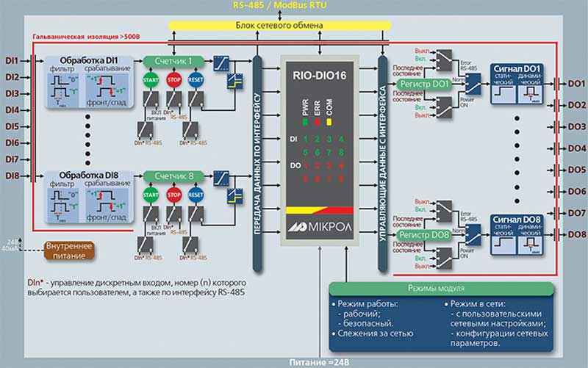Click the динамический pulse icon in Сигнал DO1
588x368 pixels.
click(x=530, y=95)
